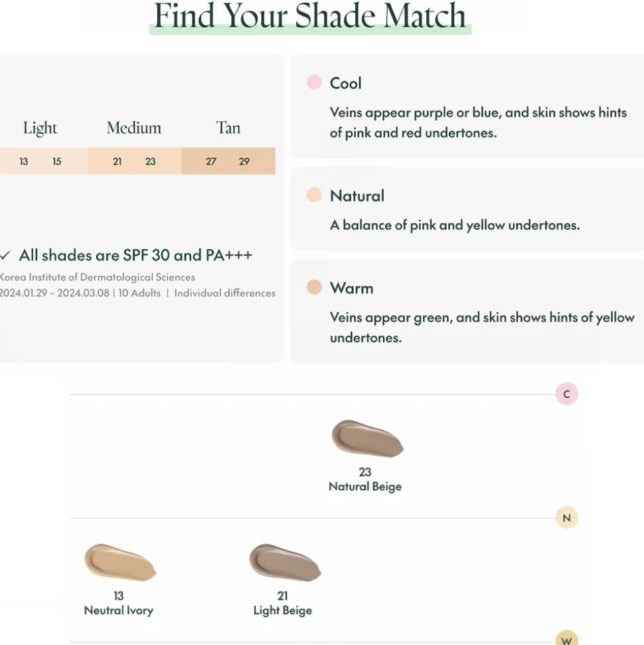Click the pink Cool undertone dot
The height and width of the screenshot is (645, 644).
(x=314, y=82)
